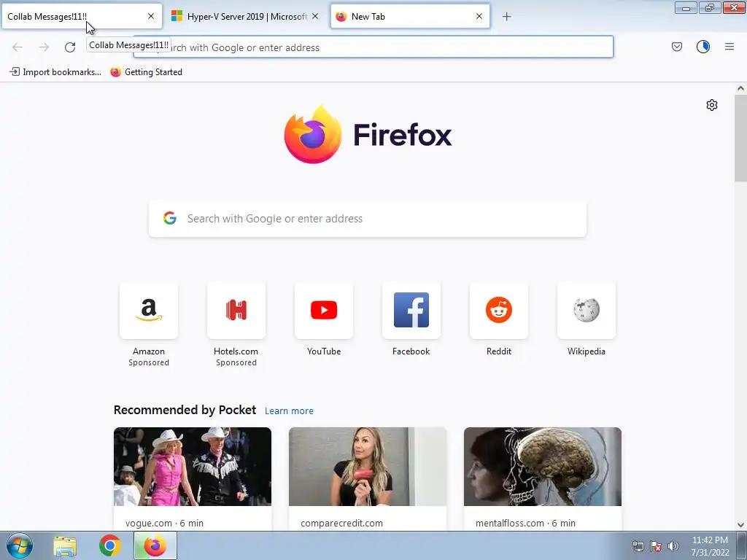Focus the address bar
This screenshot has height=560, width=747.
tap(373, 47)
